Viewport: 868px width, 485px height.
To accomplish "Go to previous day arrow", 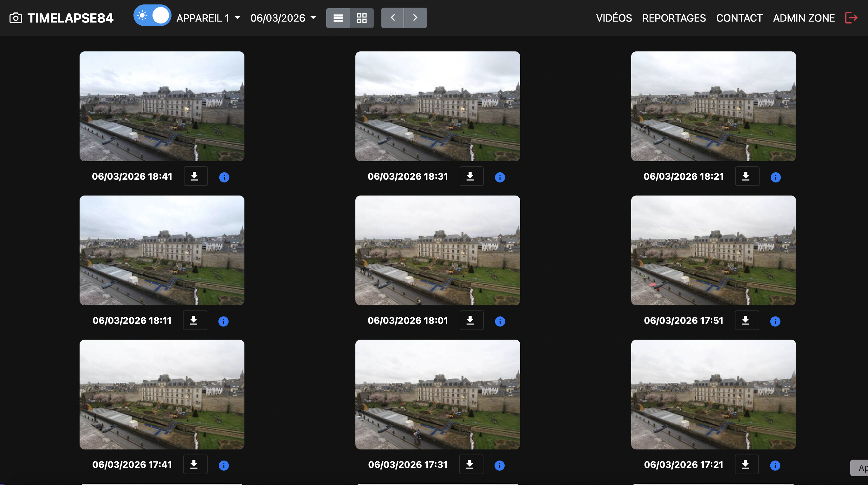I will point(392,17).
